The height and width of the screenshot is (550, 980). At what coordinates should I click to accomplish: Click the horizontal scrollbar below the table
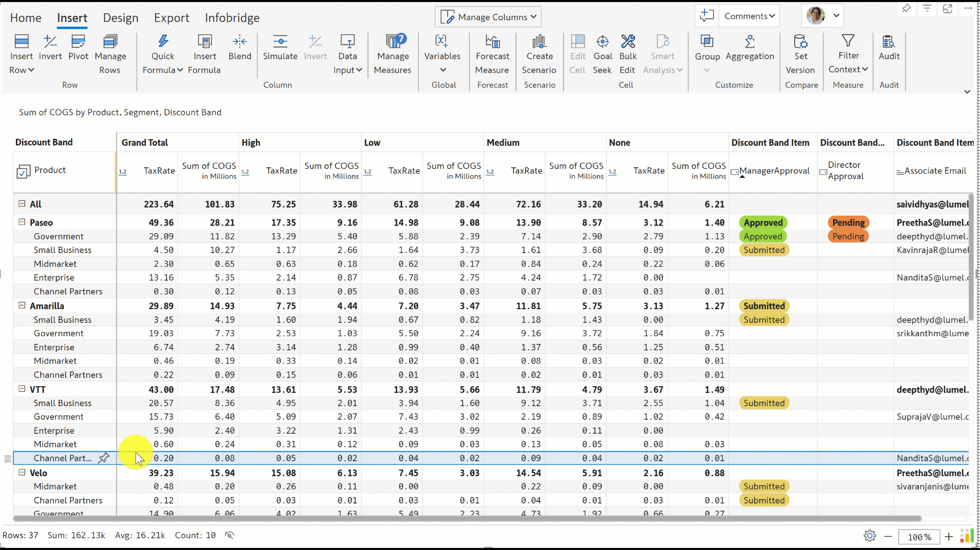(467, 518)
